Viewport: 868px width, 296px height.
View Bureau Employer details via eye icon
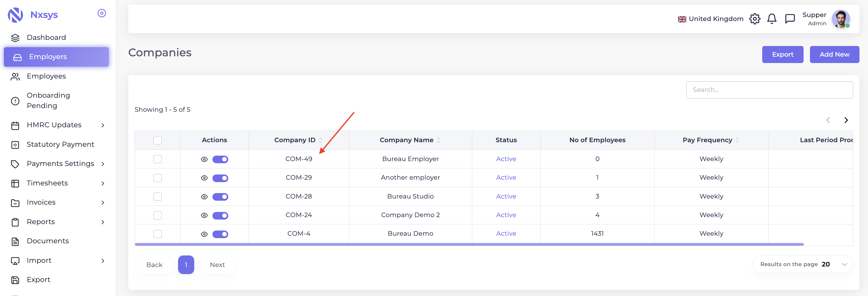(204, 159)
